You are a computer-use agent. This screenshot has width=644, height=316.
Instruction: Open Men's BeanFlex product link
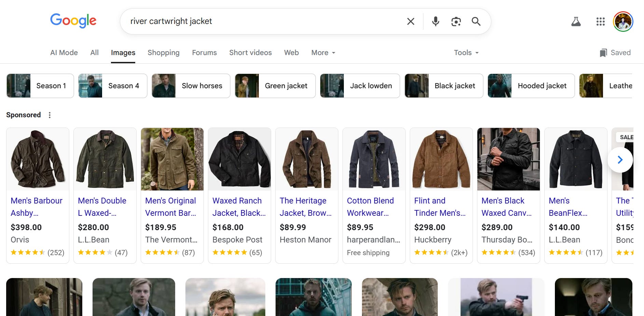568,207
